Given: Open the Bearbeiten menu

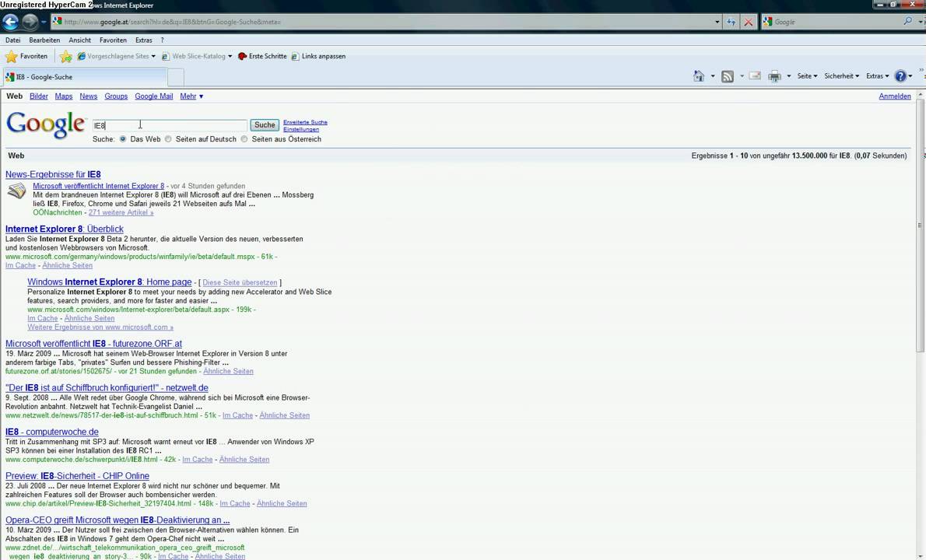Looking at the screenshot, I should tap(44, 40).
